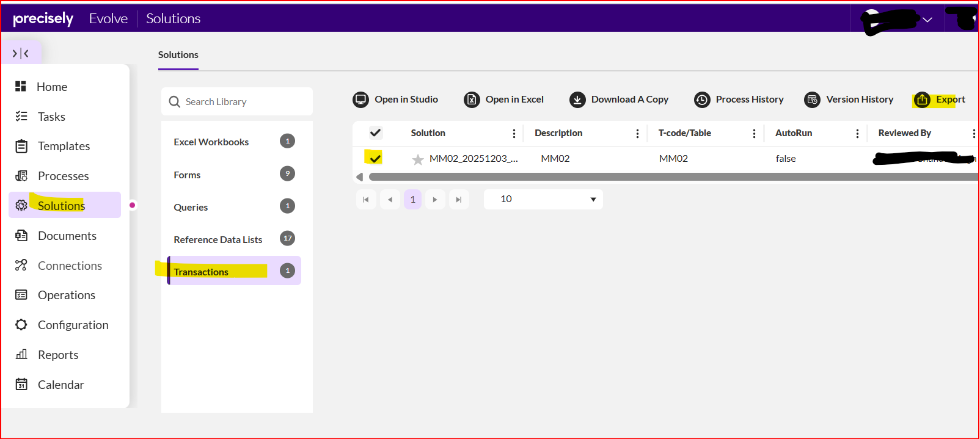The image size is (980, 439).
Task: Click the AutoRun value false
Action: tap(786, 159)
